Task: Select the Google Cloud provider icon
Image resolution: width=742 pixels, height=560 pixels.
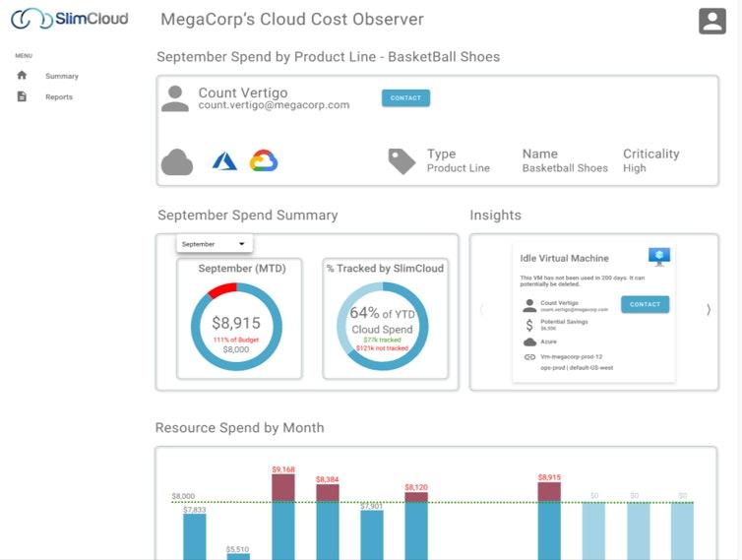Action: click(264, 161)
